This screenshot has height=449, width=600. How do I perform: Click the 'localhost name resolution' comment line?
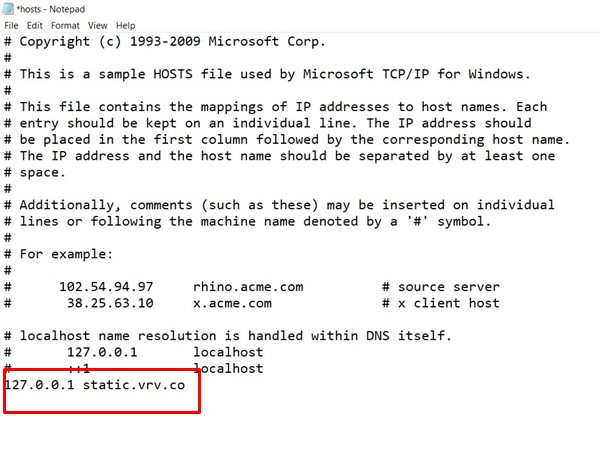pyautogui.click(x=228, y=336)
